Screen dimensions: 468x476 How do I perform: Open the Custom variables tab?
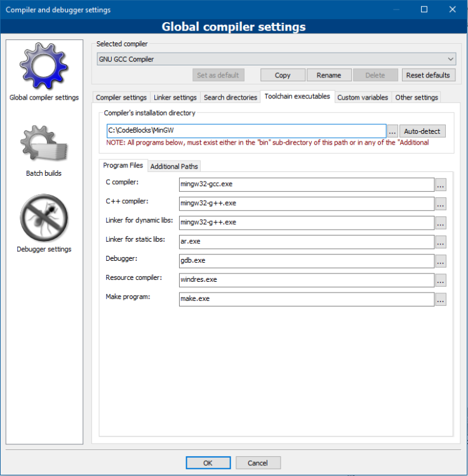click(x=362, y=98)
